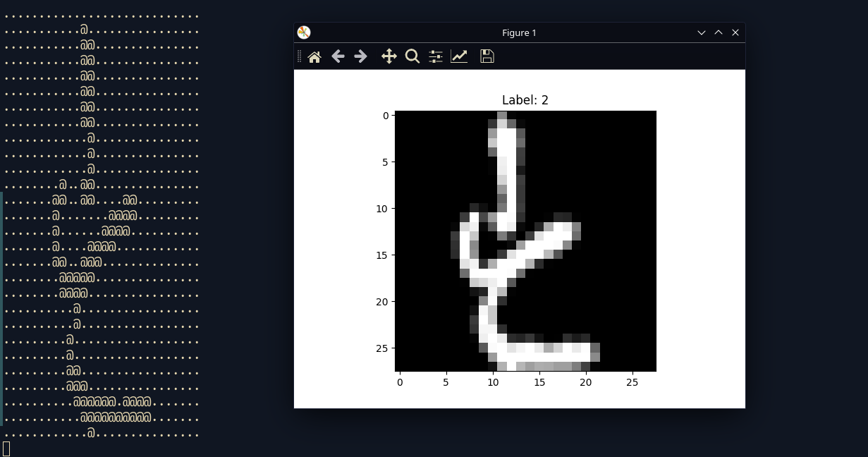Click the x-axis tick label 10
The width and height of the screenshot is (868, 457).
pos(493,382)
